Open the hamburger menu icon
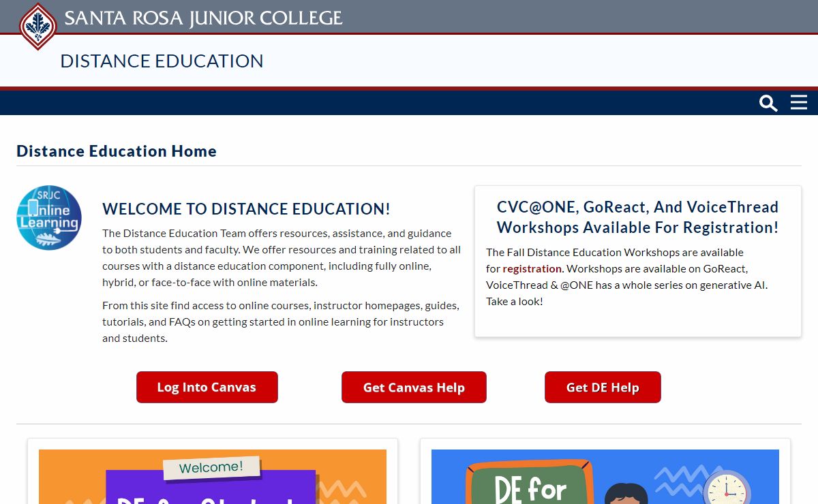Image resolution: width=818 pixels, height=504 pixels. (799, 102)
